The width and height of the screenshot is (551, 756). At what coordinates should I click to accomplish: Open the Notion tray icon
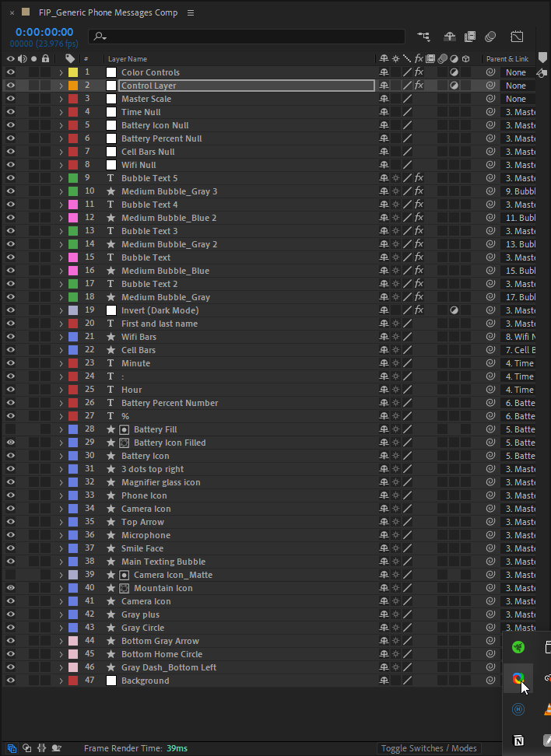518,740
